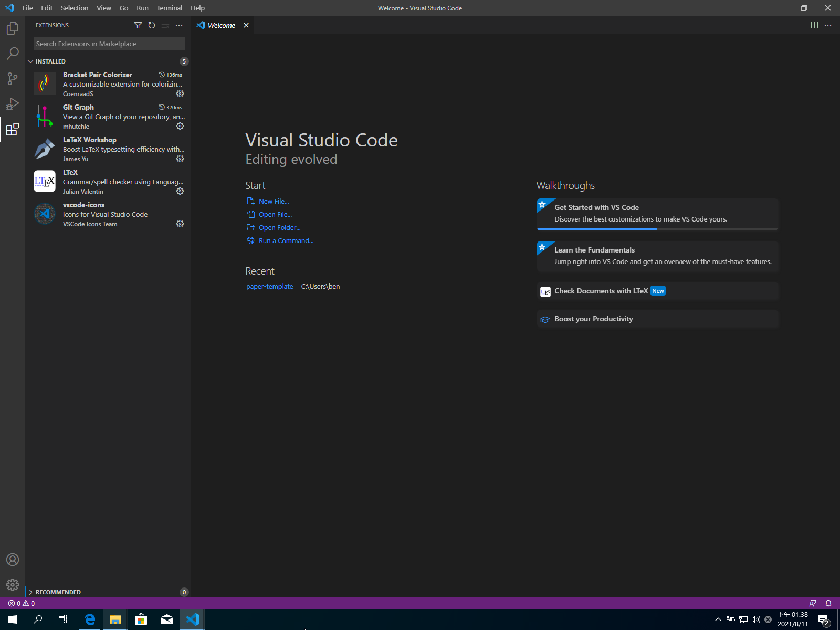Open the status bar errors and warnings indicator
This screenshot has height=630, width=840.
click(22, 603)
